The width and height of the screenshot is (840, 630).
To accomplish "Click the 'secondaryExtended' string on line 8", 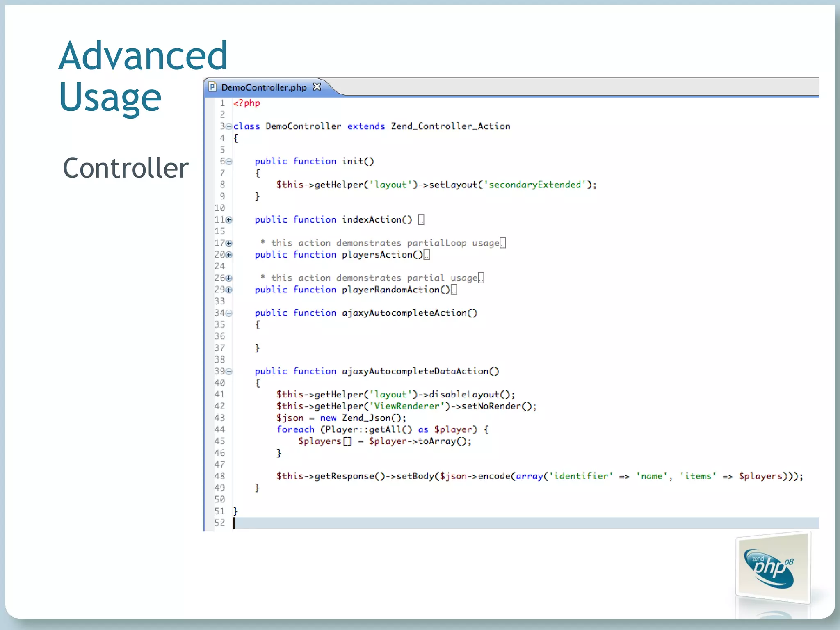I will tap(535, 185).
